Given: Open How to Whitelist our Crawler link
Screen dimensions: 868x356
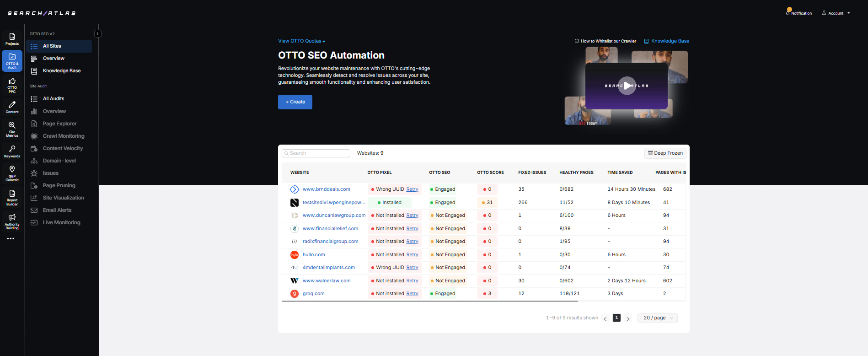Looking at the screenshot, I should [605, 41].
